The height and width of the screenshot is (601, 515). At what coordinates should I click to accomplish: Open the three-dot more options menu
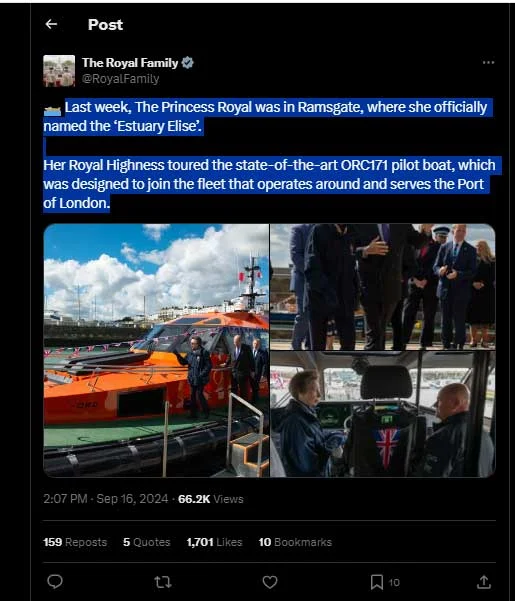488,62
